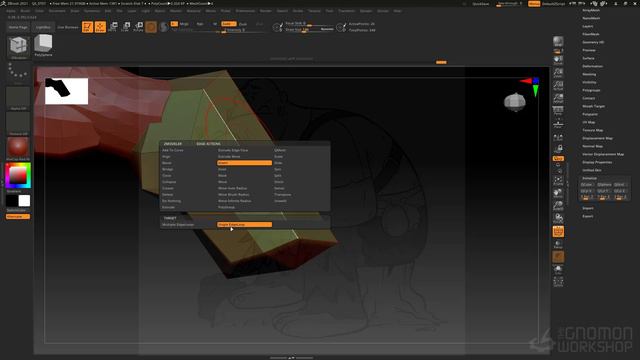
Task: Click the Draw Size slider
Action: pos(309,29)
